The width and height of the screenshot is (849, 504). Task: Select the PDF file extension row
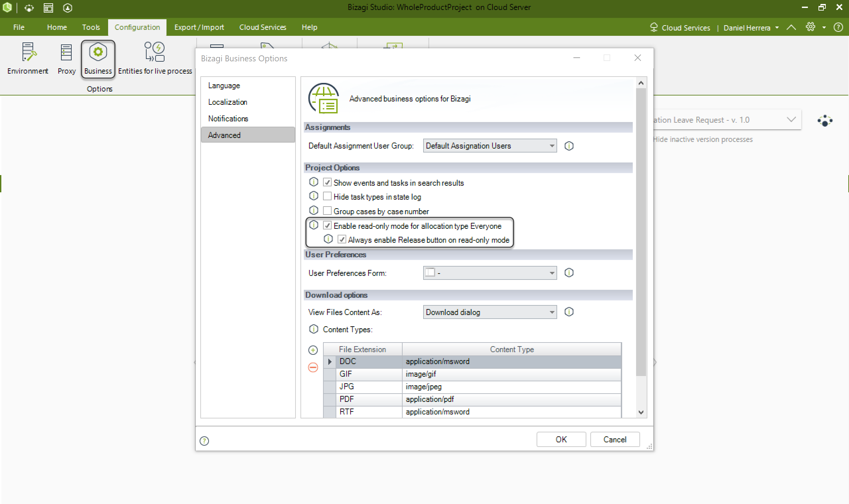click(x=472, y=399)
